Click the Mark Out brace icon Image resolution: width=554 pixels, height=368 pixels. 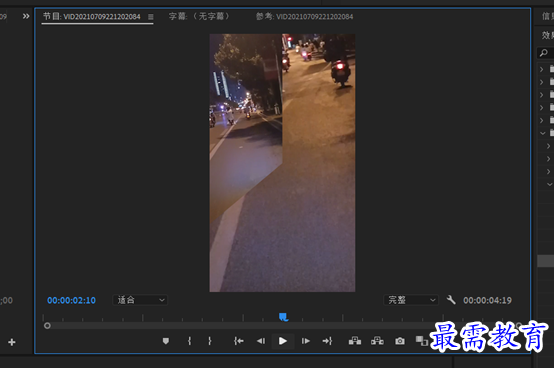[210, 341]
